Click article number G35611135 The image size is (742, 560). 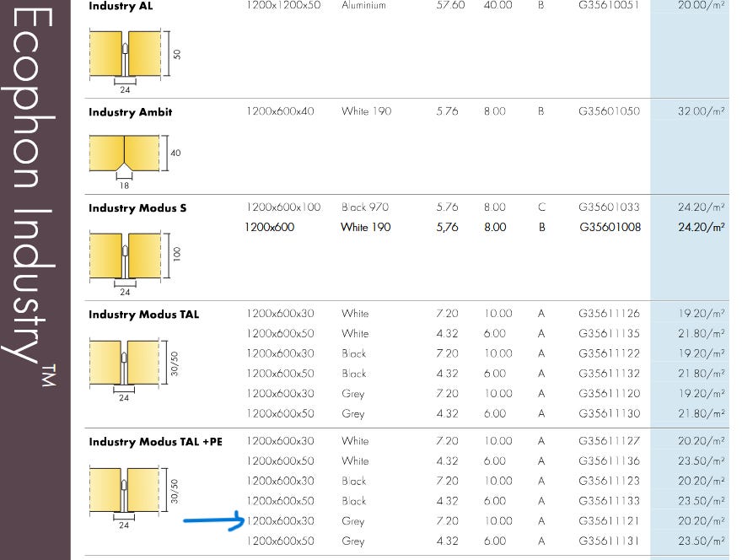[x=609, y=334]
